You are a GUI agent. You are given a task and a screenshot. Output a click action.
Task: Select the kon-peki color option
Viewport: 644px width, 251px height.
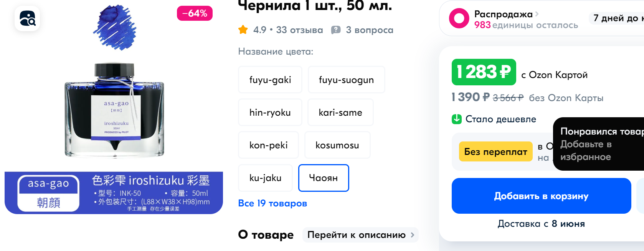tap(268, 145)
